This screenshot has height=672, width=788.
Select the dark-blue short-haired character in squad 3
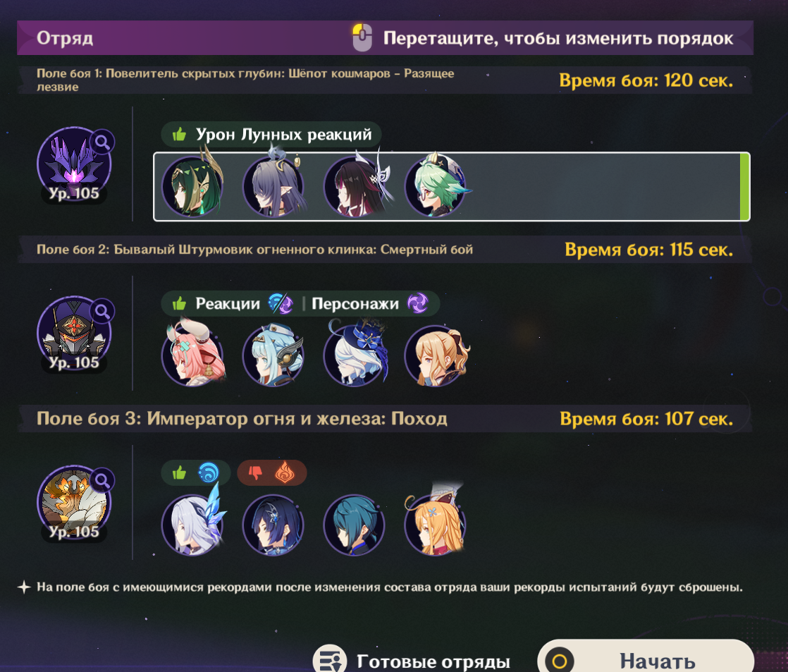click(x=273, y=524)
